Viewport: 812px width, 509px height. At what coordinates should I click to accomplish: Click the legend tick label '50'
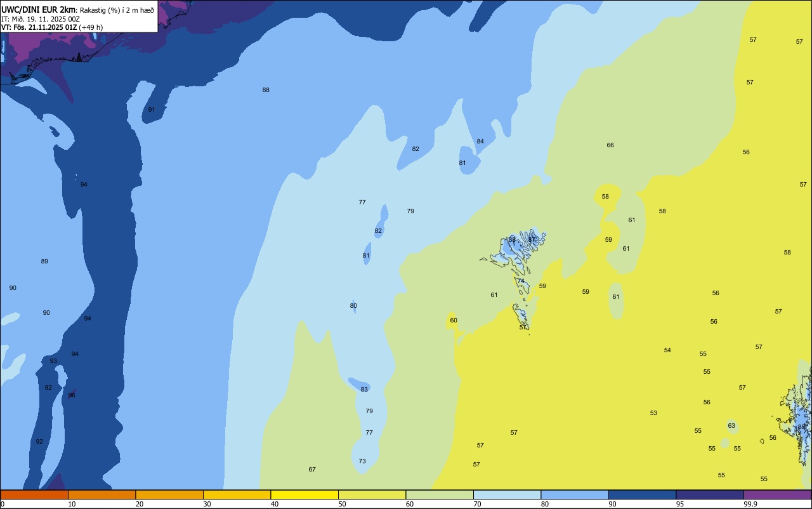[x=342, y=504]
